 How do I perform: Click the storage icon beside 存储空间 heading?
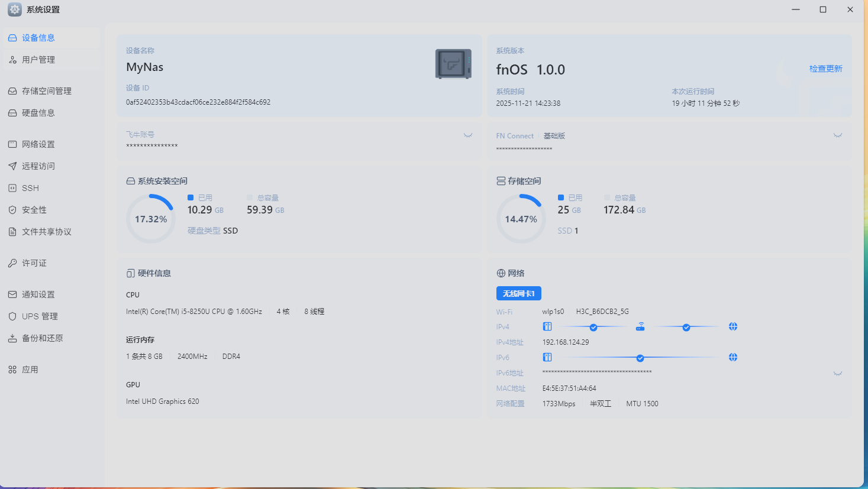(x=501, y=181)
